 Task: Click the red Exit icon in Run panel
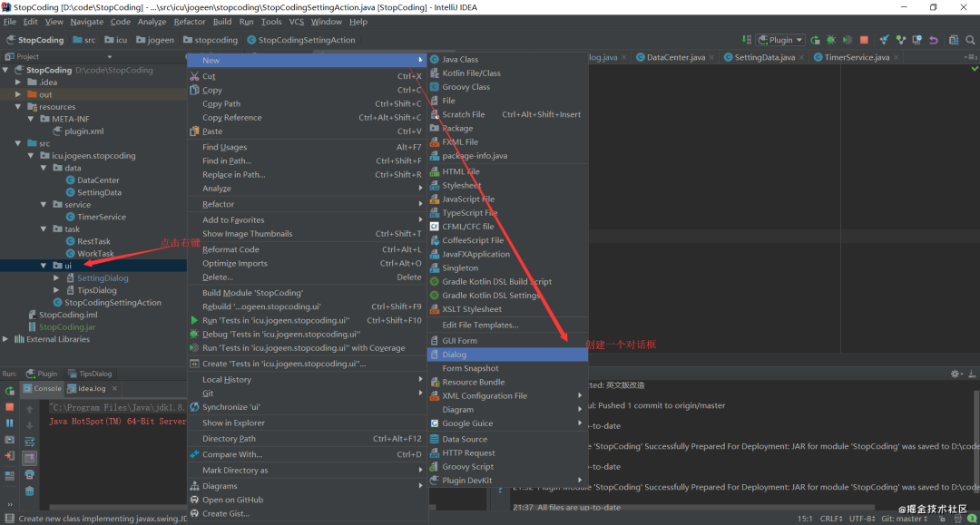[9, 456]
